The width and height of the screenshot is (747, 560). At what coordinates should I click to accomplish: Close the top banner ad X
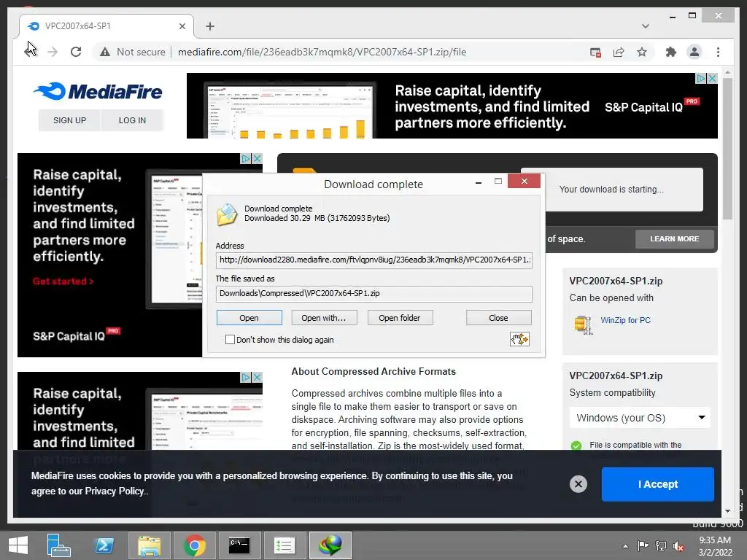(712, 78)
